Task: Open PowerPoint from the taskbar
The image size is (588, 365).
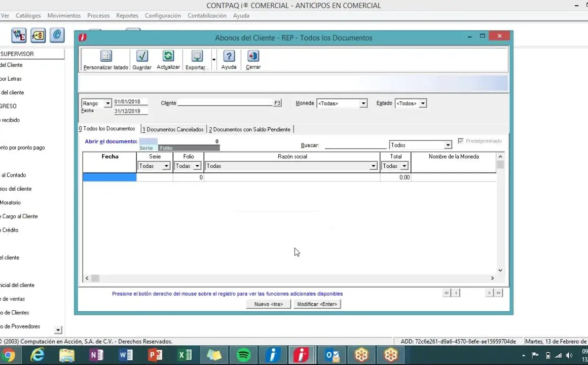Action: 155,355
